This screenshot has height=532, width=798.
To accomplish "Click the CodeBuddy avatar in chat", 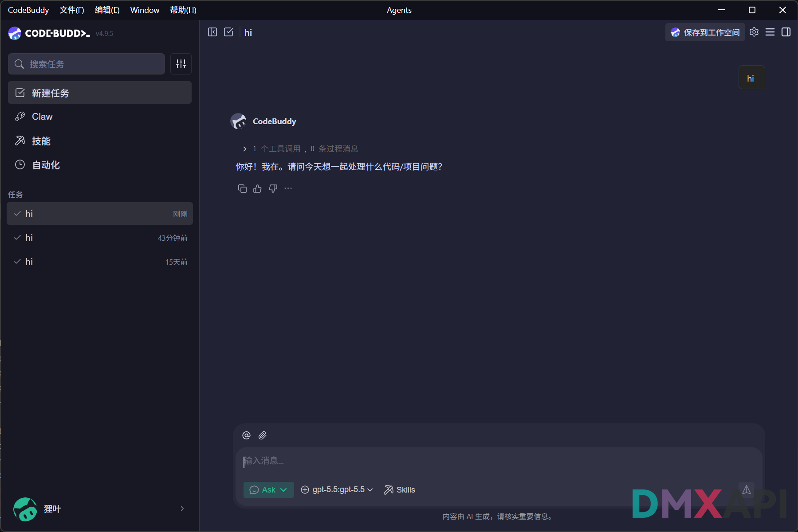I will point(238,121).
